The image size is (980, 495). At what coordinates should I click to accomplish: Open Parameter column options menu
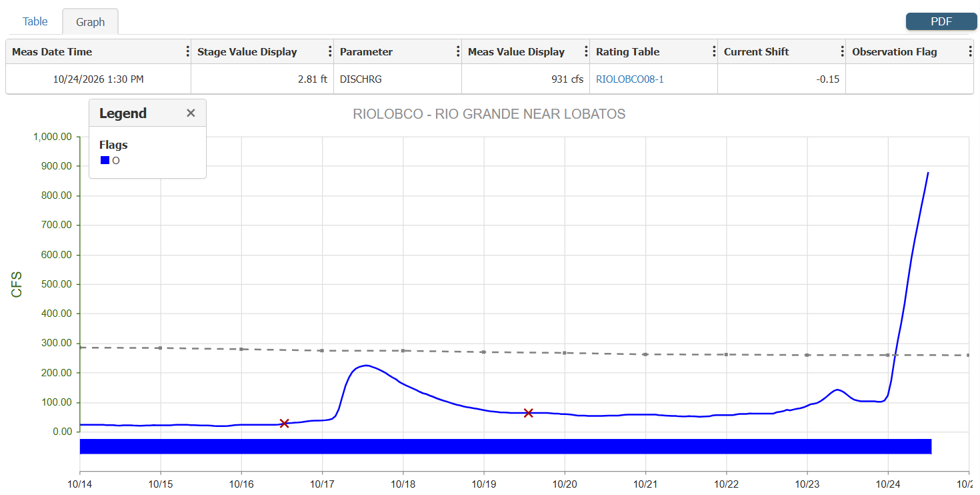tap(457, 52)
